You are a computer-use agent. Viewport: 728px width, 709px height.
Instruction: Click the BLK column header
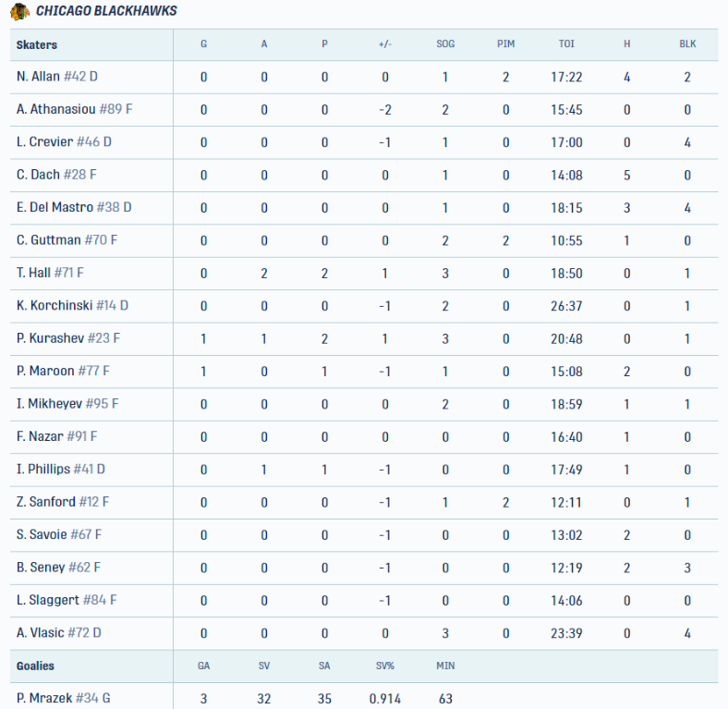click(x=687, y=44)
